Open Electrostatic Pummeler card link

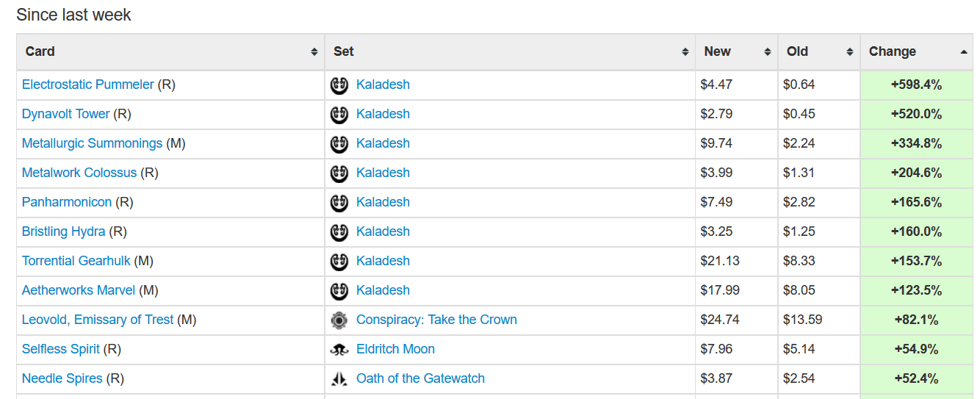[88, 85]
